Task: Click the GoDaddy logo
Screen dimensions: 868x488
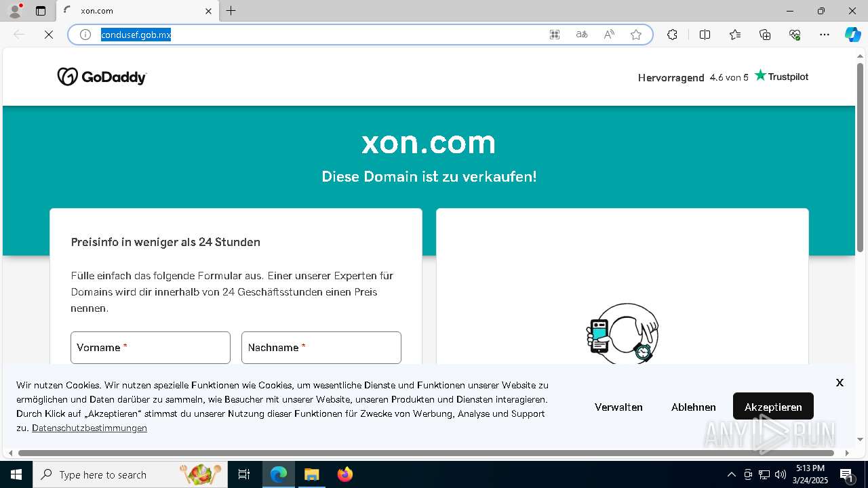Action: [102, 77]
